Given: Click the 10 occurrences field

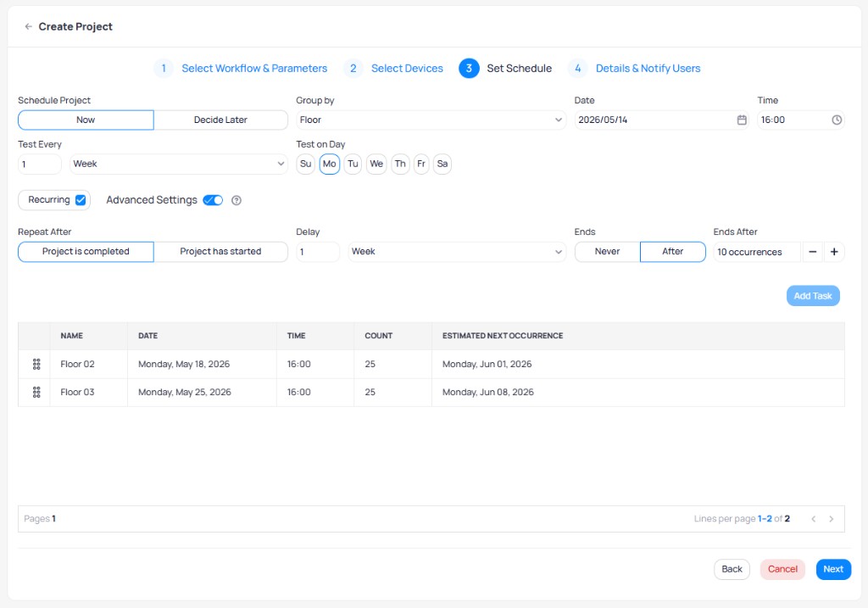Looking at the screenshot, I should pos(757,252).
